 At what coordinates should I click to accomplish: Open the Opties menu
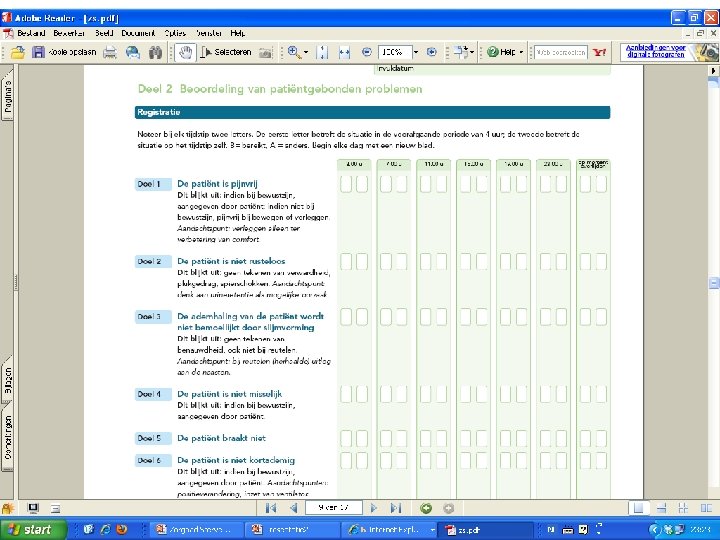pyautogui.click(x=175, y=33)
